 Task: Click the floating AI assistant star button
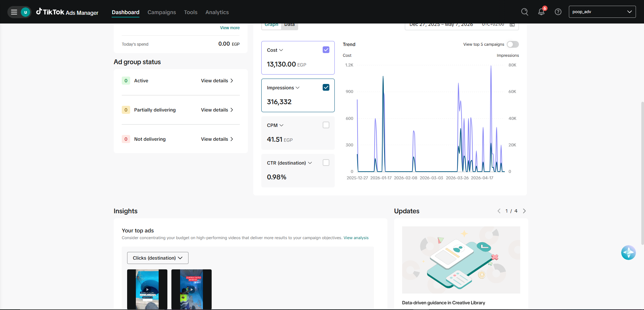(x=628, y=253)
